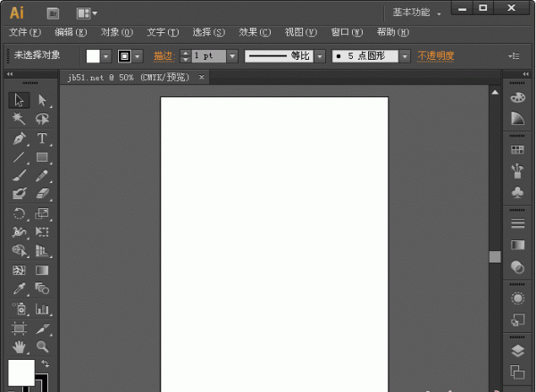Select the Eyedropper tool
The height and width of the screenshot is (392, 536).
[19, 288]
